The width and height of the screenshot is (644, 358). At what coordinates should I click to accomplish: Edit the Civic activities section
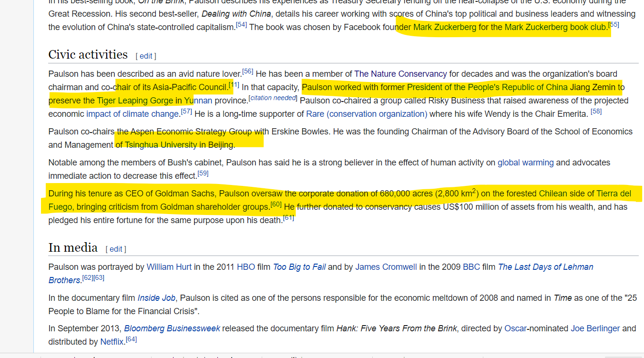click(x=146, y=56)
